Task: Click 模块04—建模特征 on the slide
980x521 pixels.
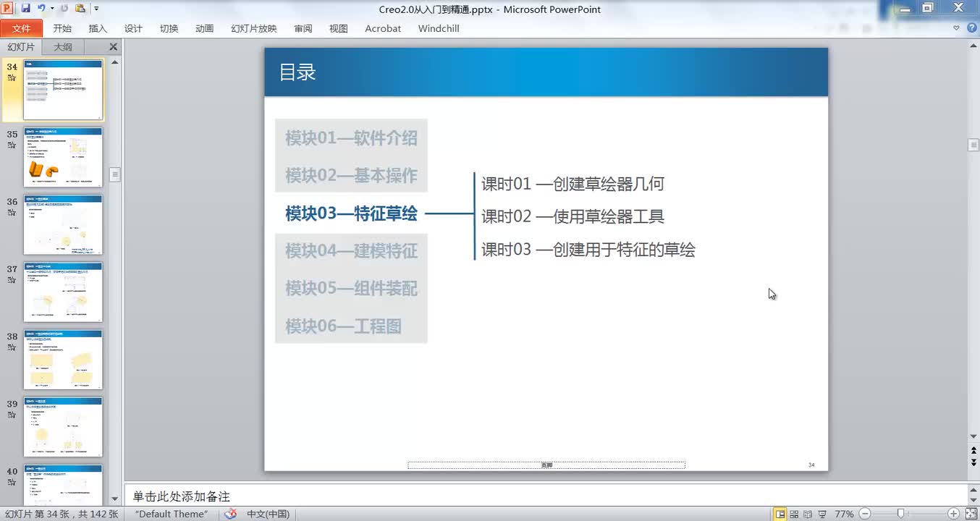Action: 351,251
